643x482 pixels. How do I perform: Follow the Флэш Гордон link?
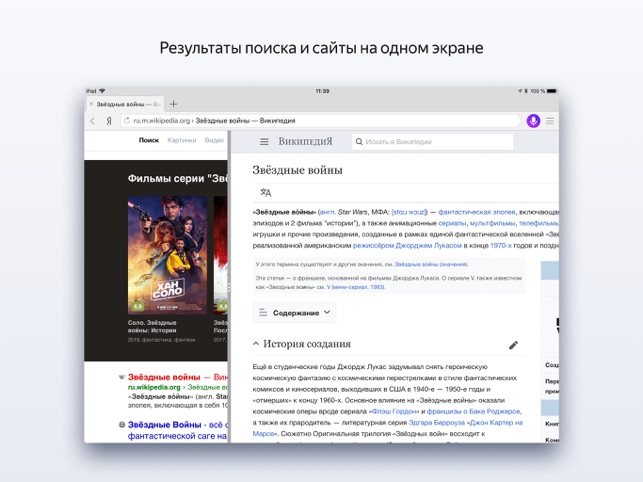394,411
